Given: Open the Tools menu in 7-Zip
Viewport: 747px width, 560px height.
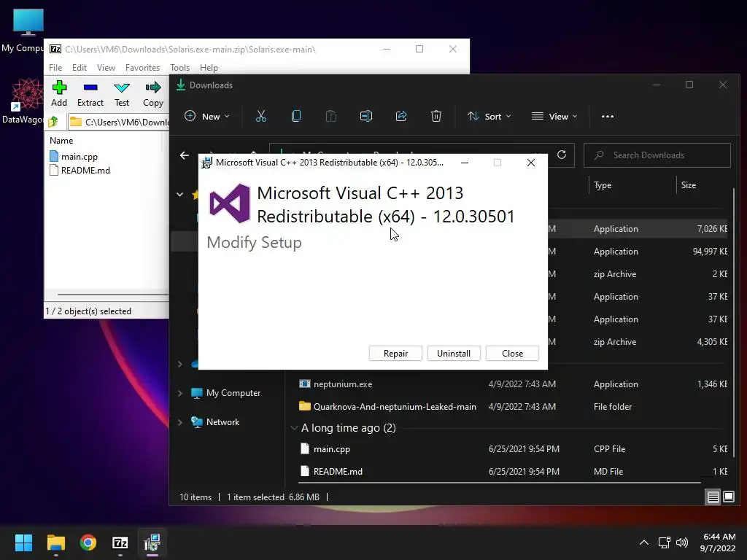Looking at the screenshot, I should (179, 68).
